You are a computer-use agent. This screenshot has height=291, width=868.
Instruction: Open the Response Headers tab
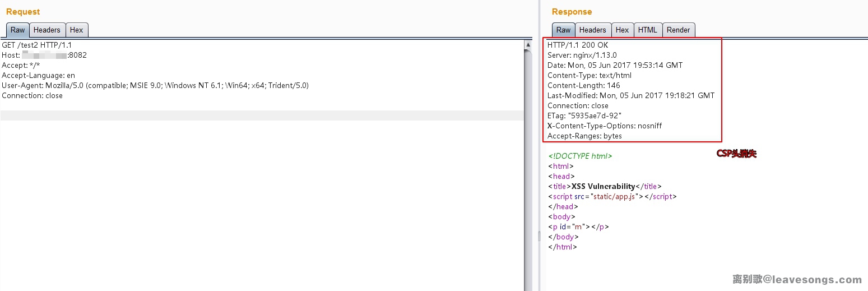(x=593, y=30)
